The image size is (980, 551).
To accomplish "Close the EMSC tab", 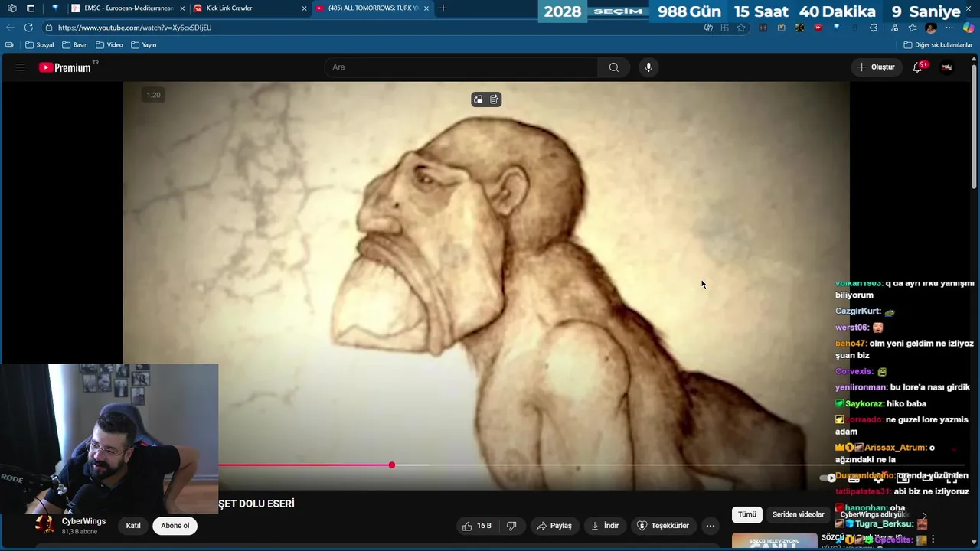I will (182, 8).
